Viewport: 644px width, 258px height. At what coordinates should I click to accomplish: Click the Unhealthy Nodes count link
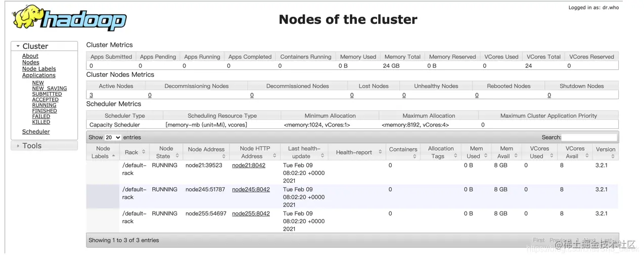tap(404, 95)
